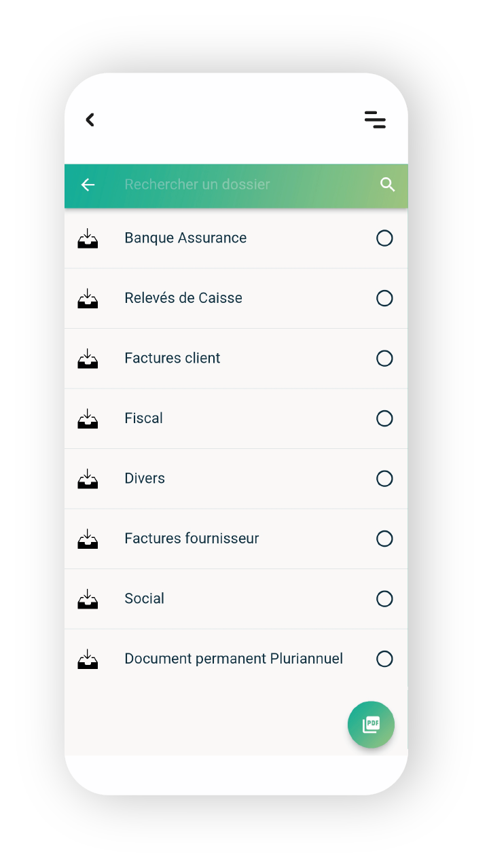Choose the Document permanent Pluriannuel radio button

(x=384, y=659)
